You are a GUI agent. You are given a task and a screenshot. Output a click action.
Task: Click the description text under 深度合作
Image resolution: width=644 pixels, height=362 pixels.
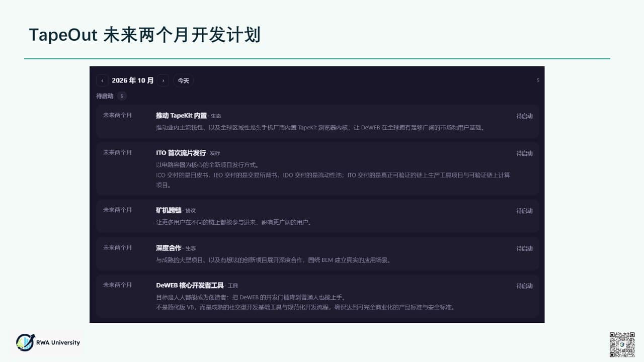273,260
